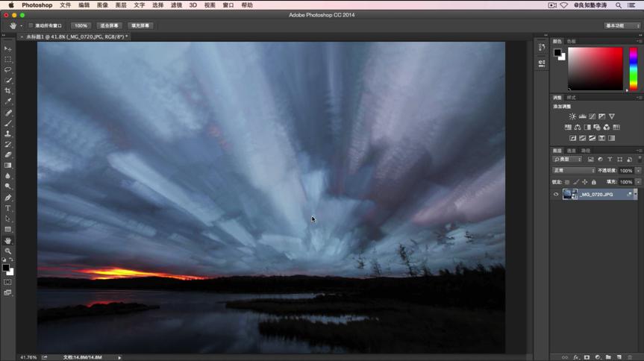Open the workspace switcher dropdown

click(622, 25)
